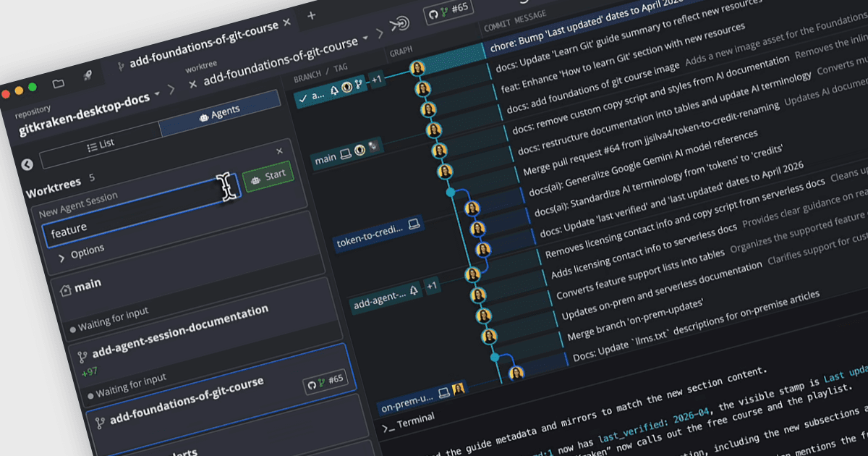
Task: Click the avatar on on-prem-u... branch label
Action: 458,390
